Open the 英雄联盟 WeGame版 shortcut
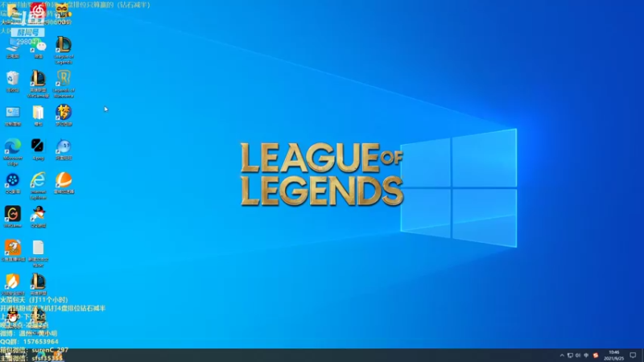This screenshot has width=644, height=362. (x=38, y=84)
